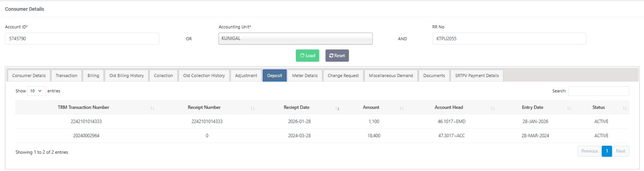Select the Meter Details tab
Image resolution: width=644 pixels, height=171 pixels.
(x=305, y=75)
